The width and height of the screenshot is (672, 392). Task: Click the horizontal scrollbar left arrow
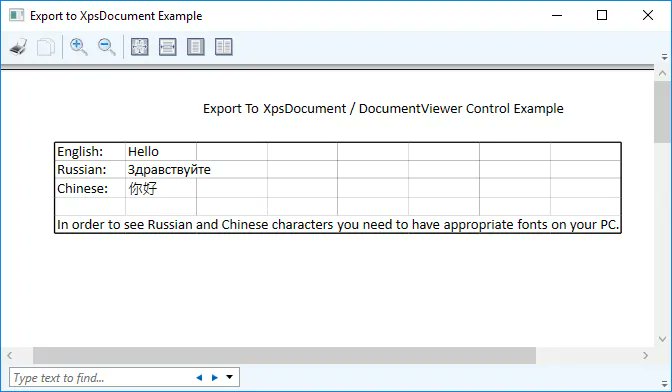pyautogui.click(x=9, y=356)
